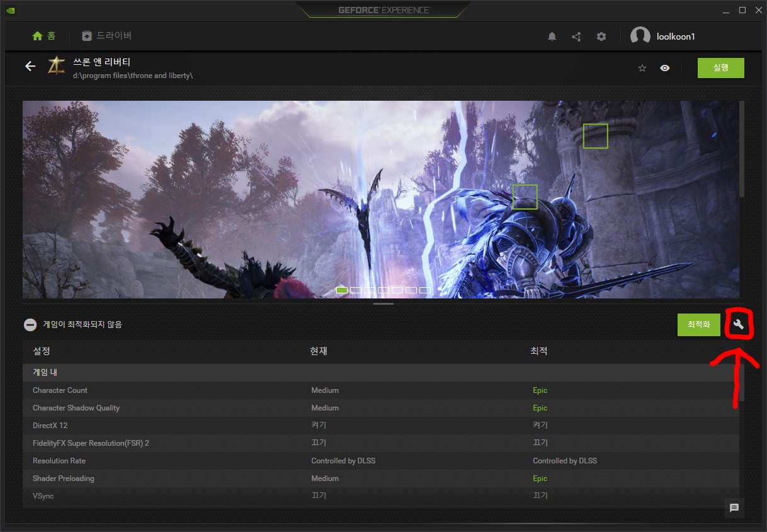Collapse the screenshot panel using divider handle
The image size is (767, 532).
click(383, 304)
